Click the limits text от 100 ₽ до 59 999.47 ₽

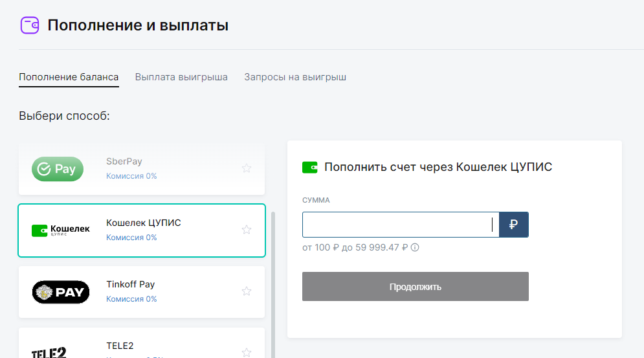pyautogui.click(x=355, y=247)
